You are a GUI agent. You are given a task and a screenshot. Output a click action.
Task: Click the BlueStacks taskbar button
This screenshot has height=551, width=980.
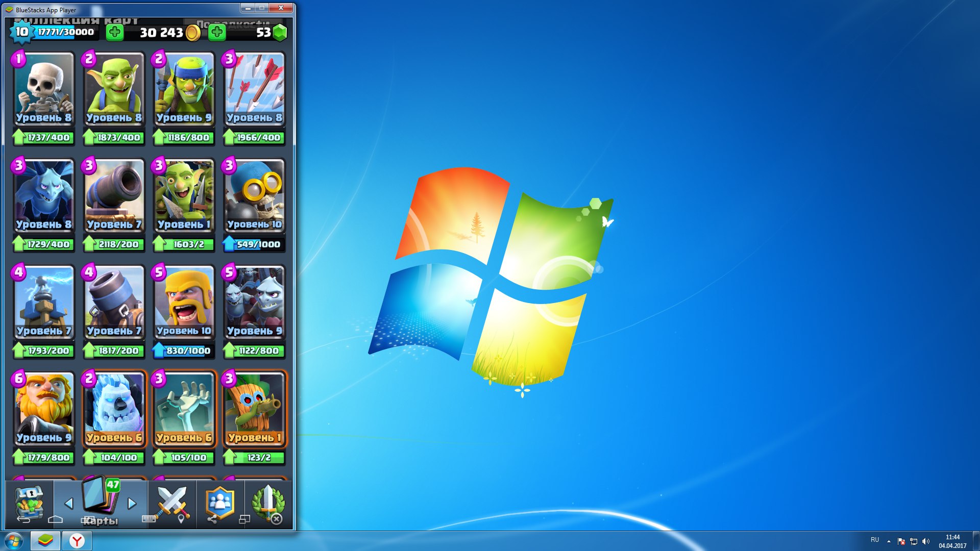45,541
